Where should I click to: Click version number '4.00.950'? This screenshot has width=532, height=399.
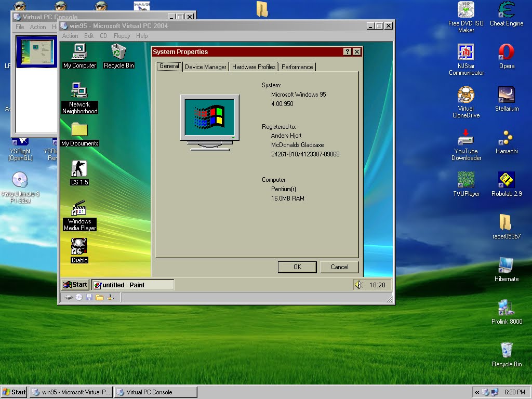pyautogui.click(x=282, y=104)
